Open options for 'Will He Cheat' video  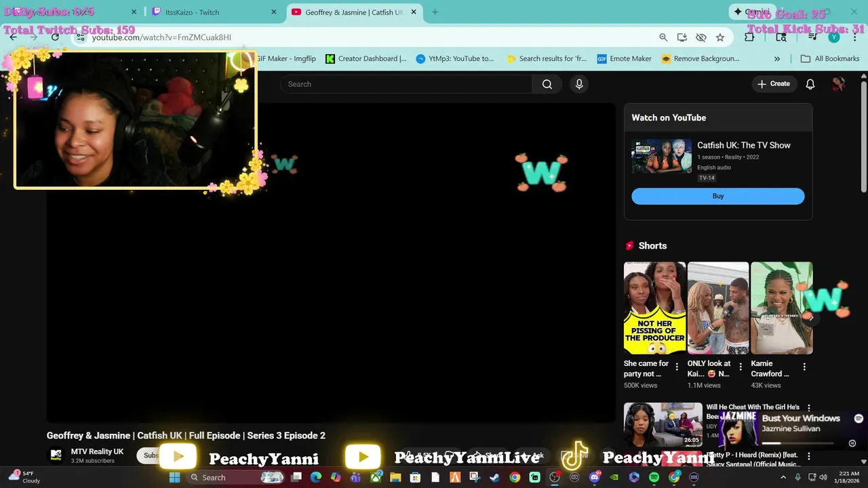[808, 408]
